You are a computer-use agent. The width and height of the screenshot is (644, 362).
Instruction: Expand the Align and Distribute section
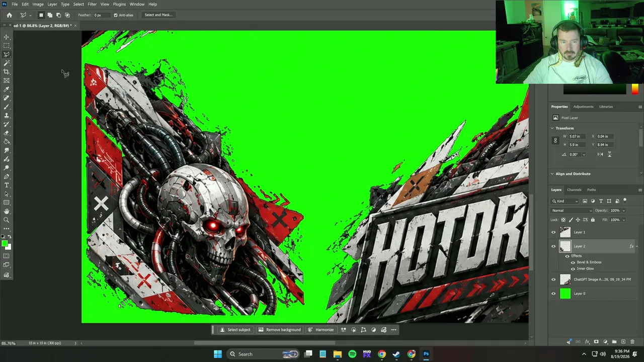pos(552,174)
